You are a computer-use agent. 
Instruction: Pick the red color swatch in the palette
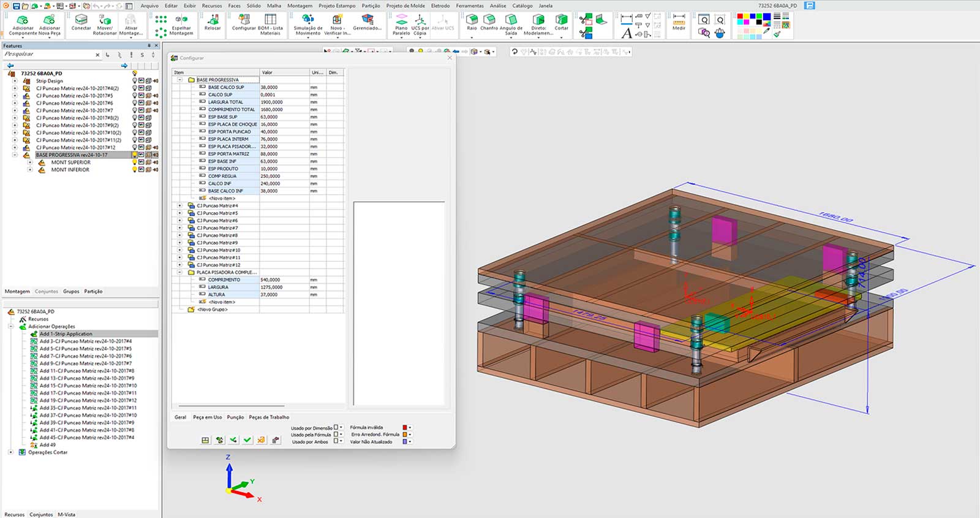point(740,17)
